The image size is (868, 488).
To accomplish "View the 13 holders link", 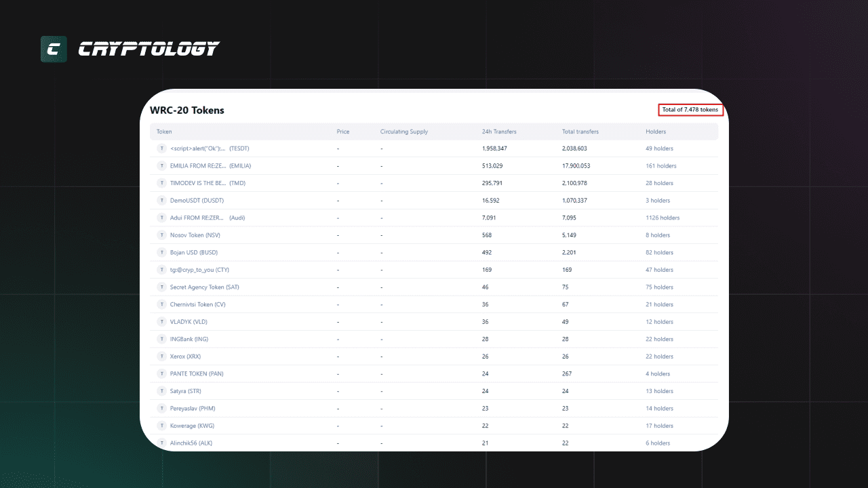I will (660, 391).
